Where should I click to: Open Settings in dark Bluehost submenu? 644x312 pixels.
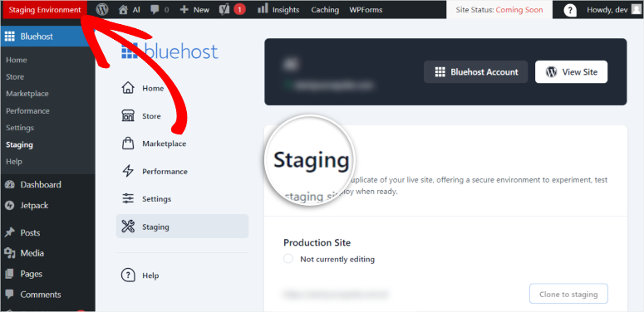[x=20, y=128]
